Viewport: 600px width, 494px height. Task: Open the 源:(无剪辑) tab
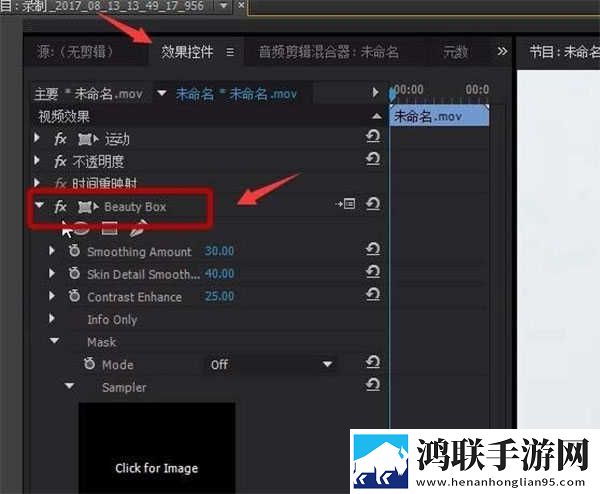pyautogui.click(x=75, y=51)
